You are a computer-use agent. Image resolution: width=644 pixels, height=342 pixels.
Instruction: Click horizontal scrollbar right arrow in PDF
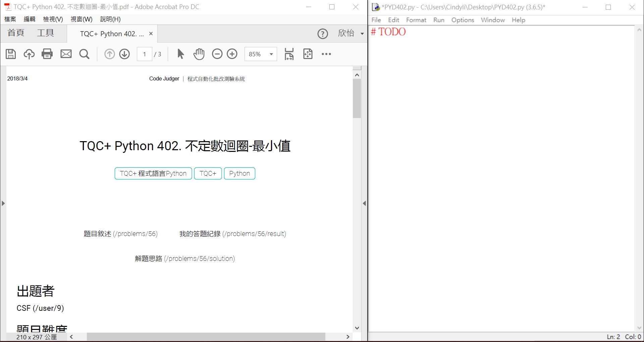pos(348,337)
